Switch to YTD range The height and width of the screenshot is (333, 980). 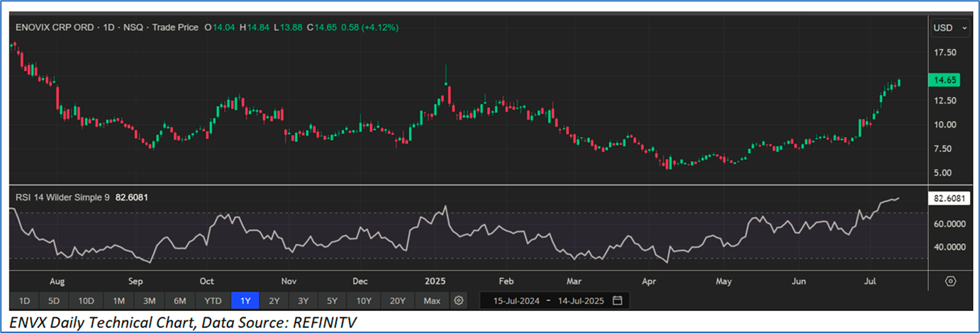point(212,300)
